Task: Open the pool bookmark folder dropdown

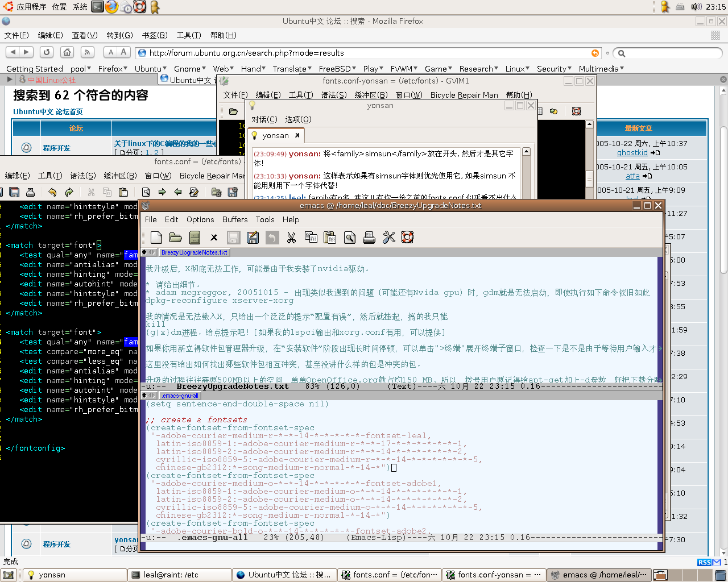Action: pos(81,69)
